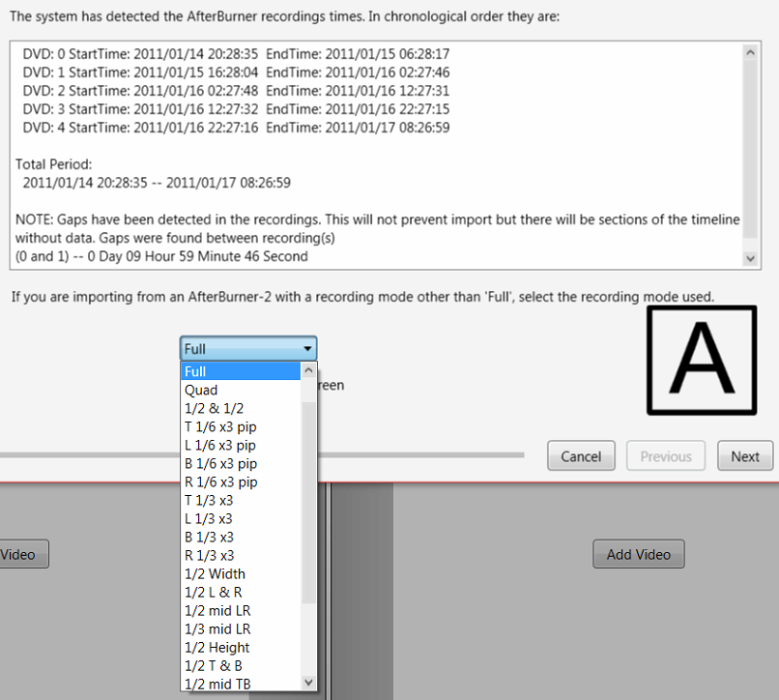
Task: Click DVD: 3 StartTime line
Action: (236, 109)
